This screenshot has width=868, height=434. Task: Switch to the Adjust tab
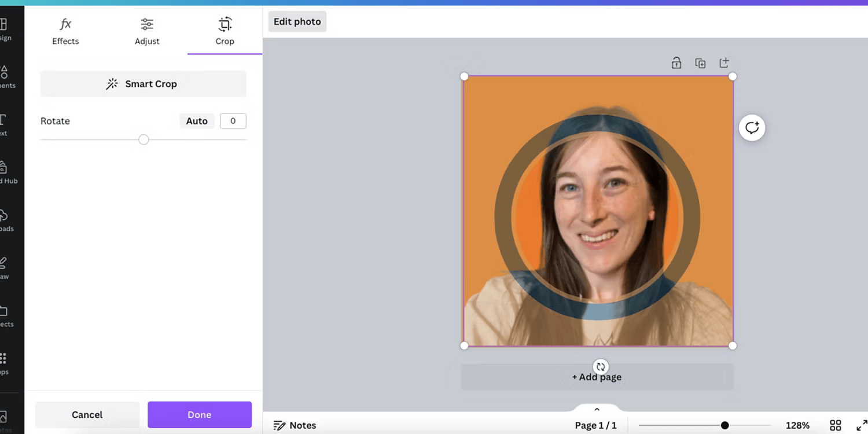coord(147,32)
